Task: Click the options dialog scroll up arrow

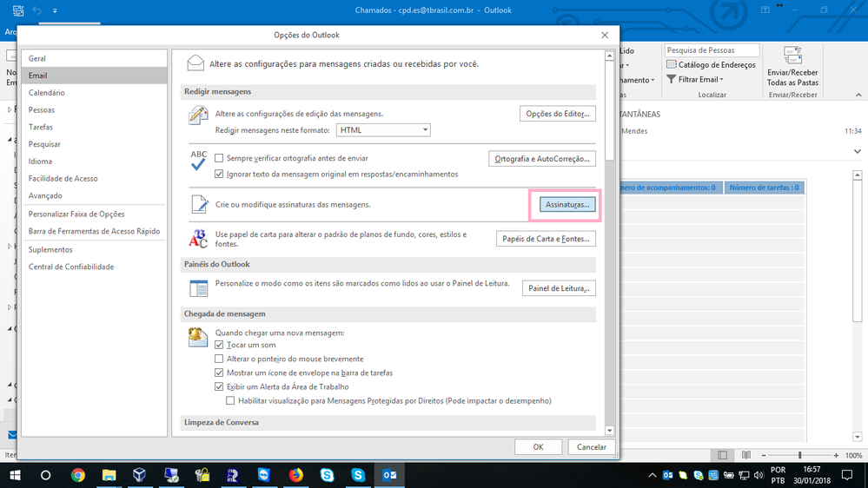Action: pyautogui.click(x=609, y=56)
